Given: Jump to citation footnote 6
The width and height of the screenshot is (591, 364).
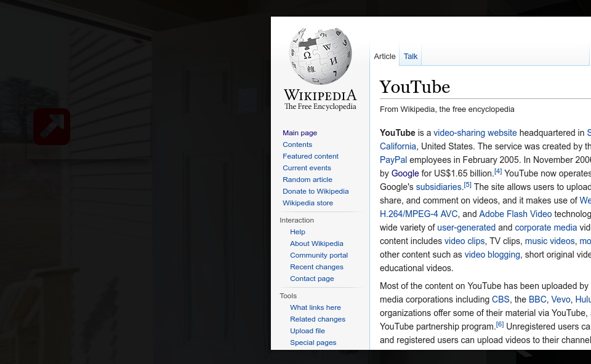Looking at the screenshot, I should (500, 325).
